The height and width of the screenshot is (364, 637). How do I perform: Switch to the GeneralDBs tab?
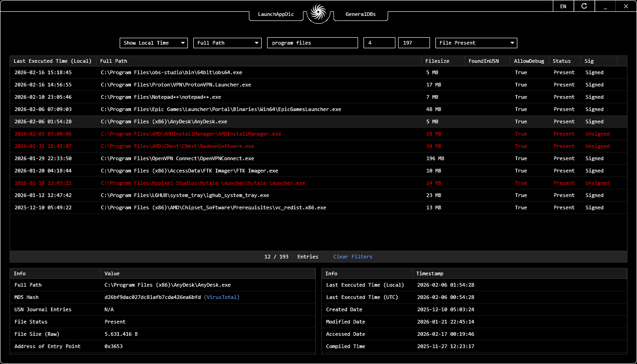[360, 14]
